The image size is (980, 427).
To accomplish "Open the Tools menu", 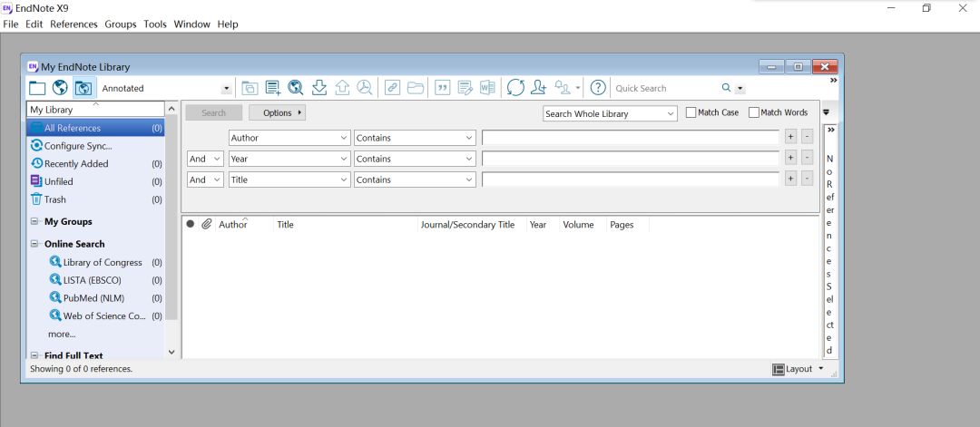I will [155, 24].
